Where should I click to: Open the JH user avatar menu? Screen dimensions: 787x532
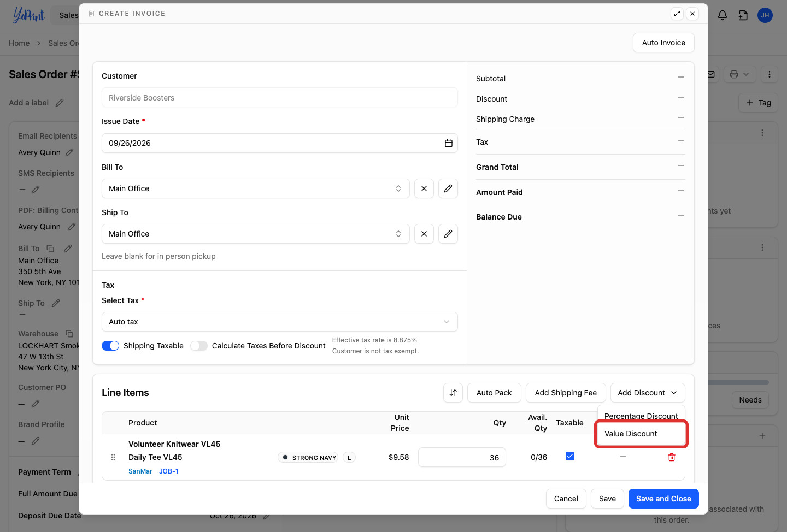tap(765, 15)
